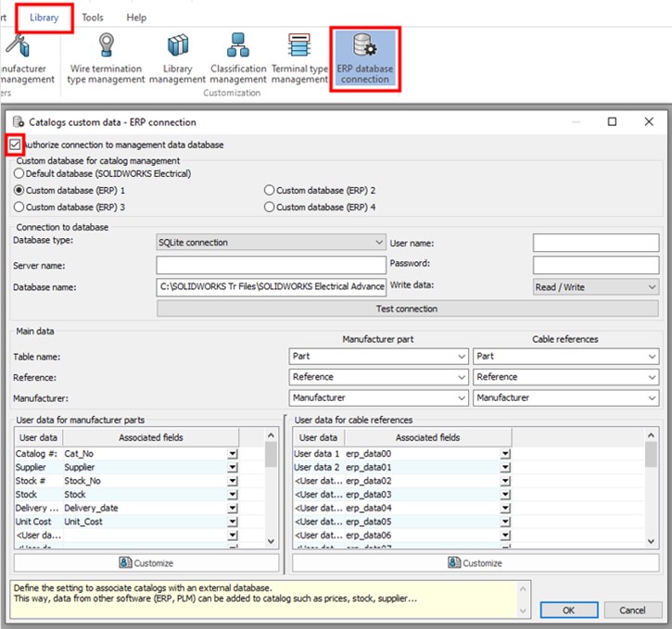The width and height of the screenshot is (672, 629).
Task: Click the Server name input field
Action: click(271, 265)
